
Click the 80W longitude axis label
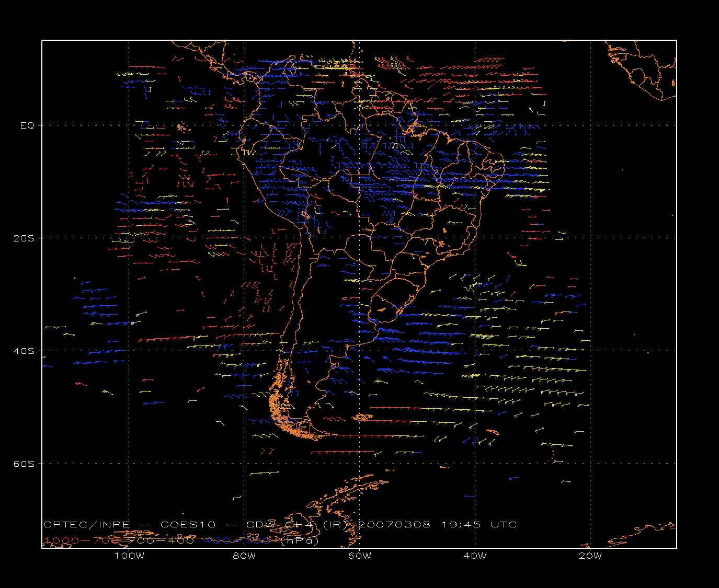pyautogui.click(x=244, y=556)
